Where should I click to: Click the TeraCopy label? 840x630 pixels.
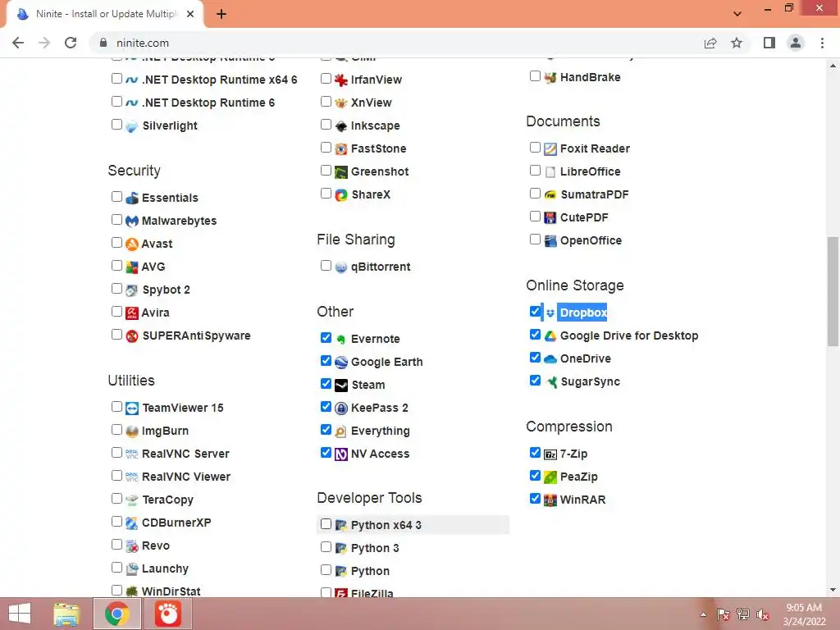167,500
